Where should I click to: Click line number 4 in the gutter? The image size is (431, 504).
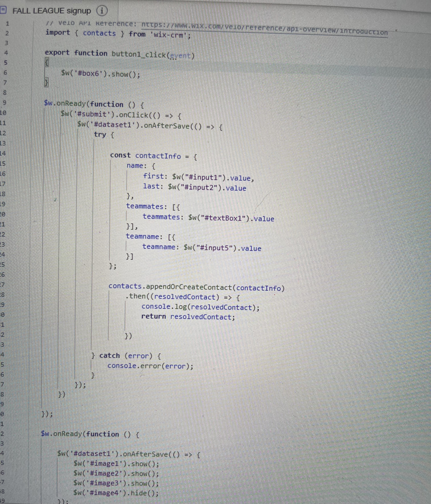6,53
